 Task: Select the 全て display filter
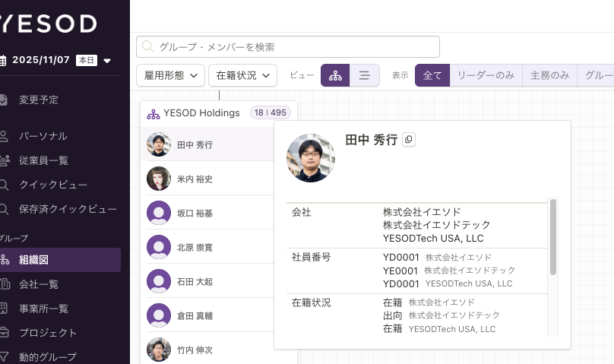click(432, 75)
